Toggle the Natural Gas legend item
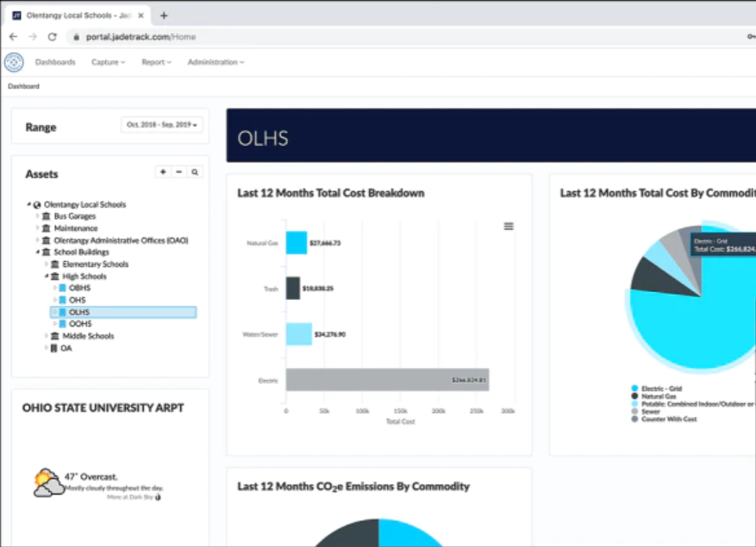 (654, 396)
